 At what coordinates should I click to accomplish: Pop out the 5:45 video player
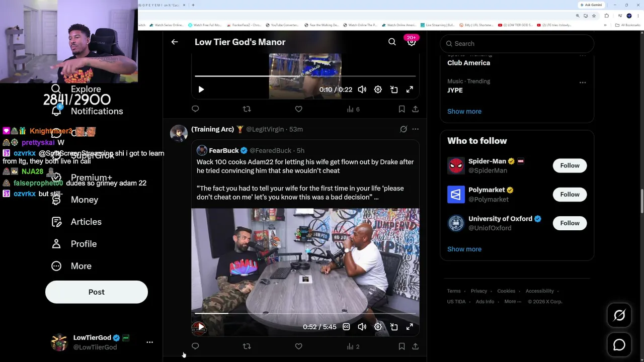pyautogui.click(x=394, y=327)
